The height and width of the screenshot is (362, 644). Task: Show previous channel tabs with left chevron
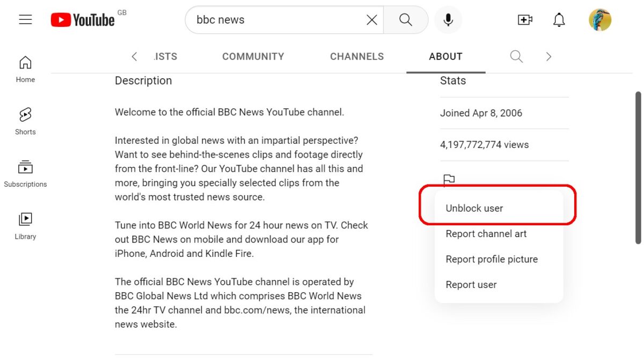pyautogui.click(x=134, y=56)
